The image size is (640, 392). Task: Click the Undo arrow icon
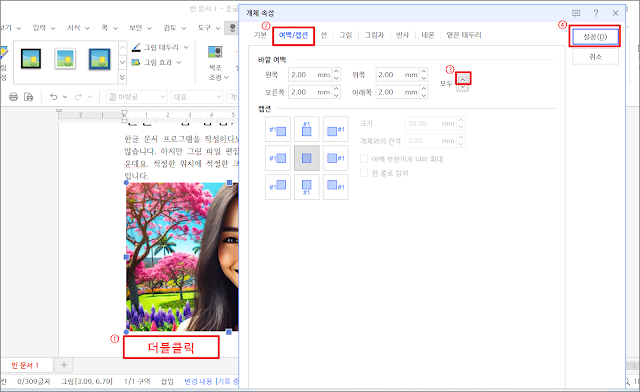click(x=53, y=97)
